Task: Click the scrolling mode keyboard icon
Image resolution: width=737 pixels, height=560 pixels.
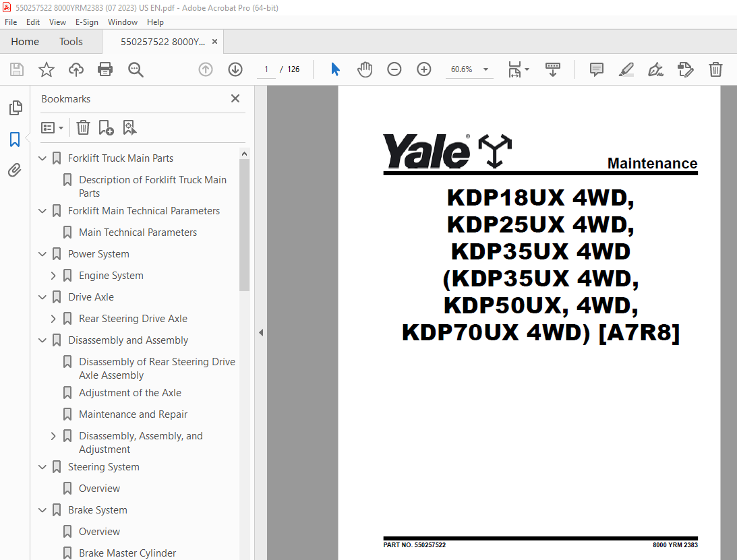Action: click(x=553, y=69)
